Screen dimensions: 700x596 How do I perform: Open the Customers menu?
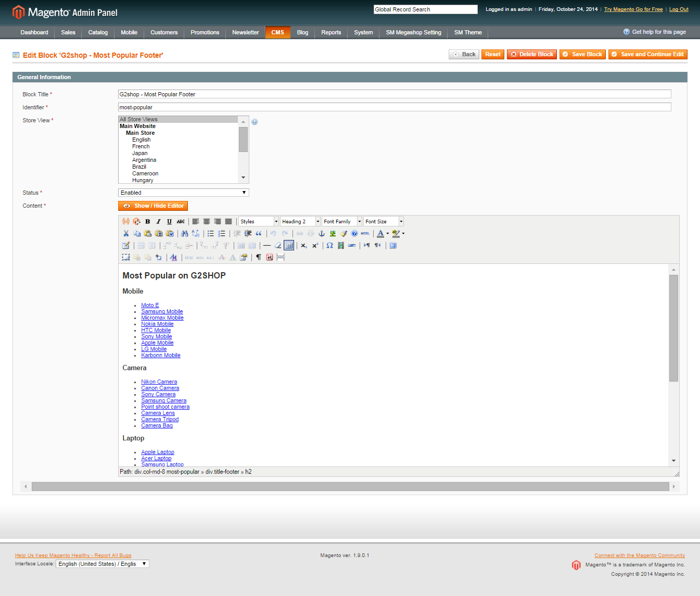click(x=164, y=32)
